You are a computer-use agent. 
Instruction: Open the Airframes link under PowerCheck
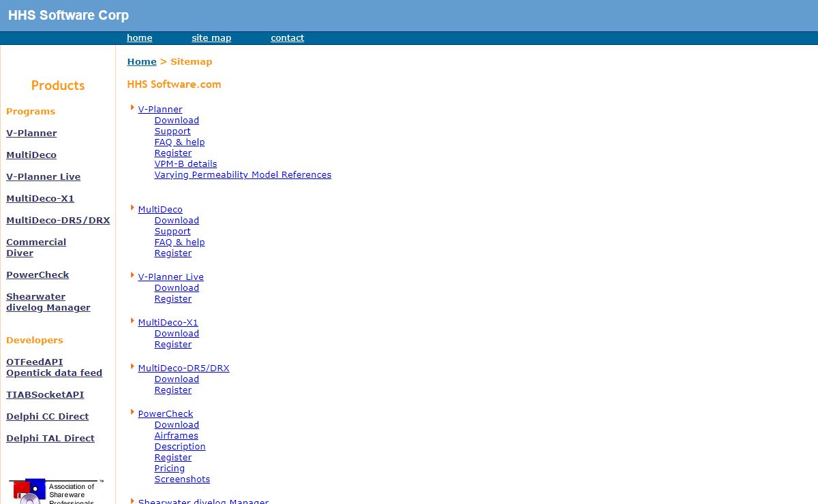(x=177, y=435)
